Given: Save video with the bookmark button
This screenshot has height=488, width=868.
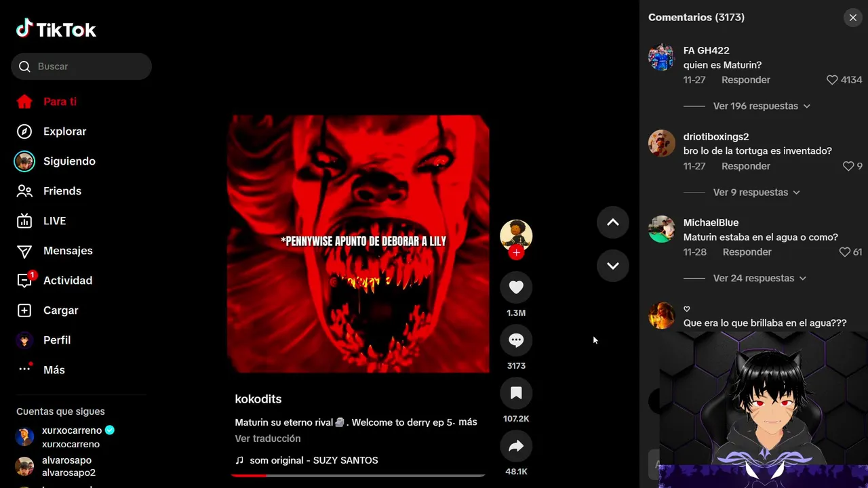Looking at the screenshot, I should pyautogui.click(x=516, y=393).
